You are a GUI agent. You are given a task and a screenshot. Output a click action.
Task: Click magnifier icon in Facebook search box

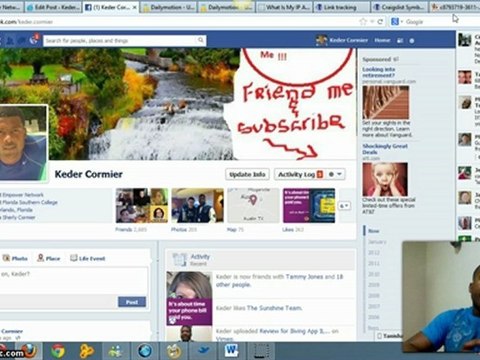point(201,40)
